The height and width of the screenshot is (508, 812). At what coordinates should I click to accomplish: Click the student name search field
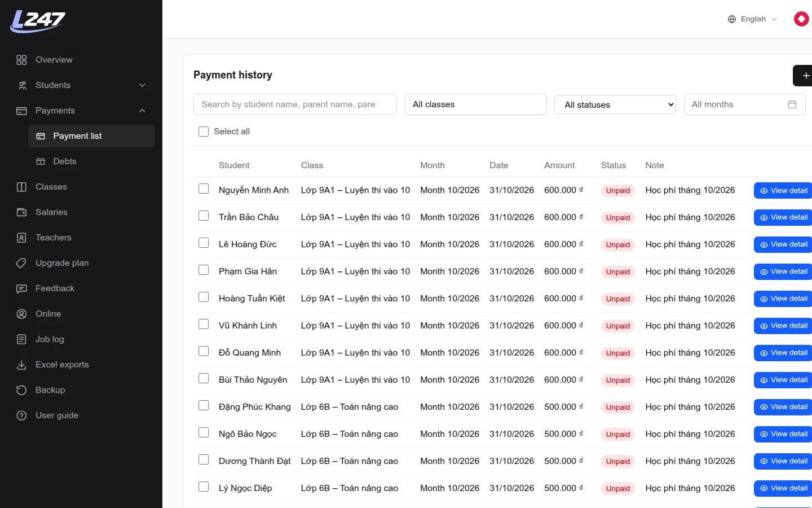pos(295,104)
